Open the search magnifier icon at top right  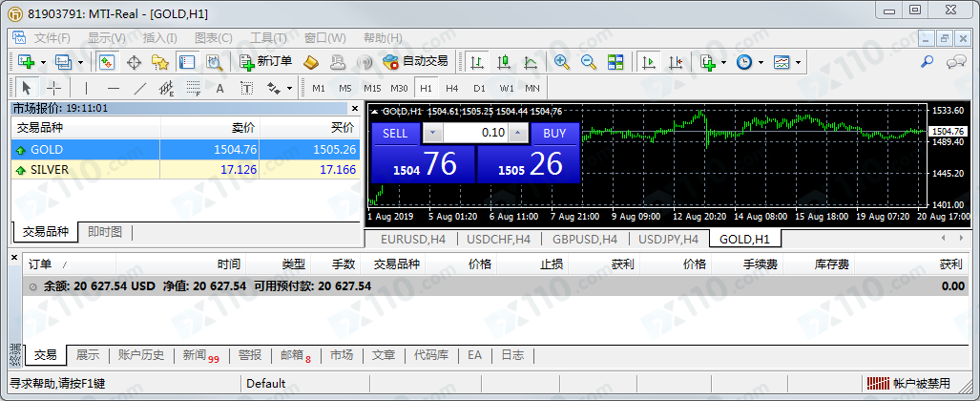click(927, 62)
